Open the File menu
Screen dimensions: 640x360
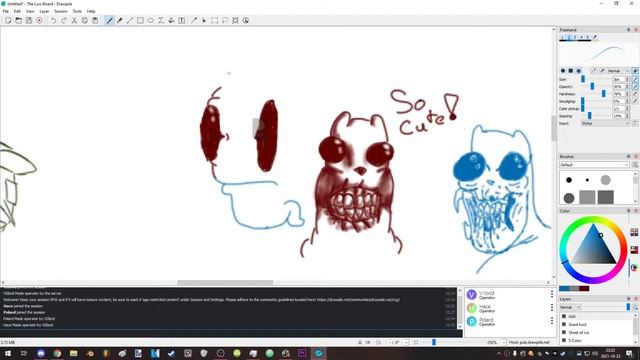pyautogui.click(x=6, y=11)
